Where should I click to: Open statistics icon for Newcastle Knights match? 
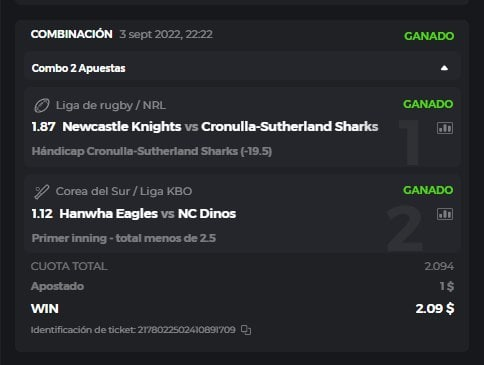445,128
